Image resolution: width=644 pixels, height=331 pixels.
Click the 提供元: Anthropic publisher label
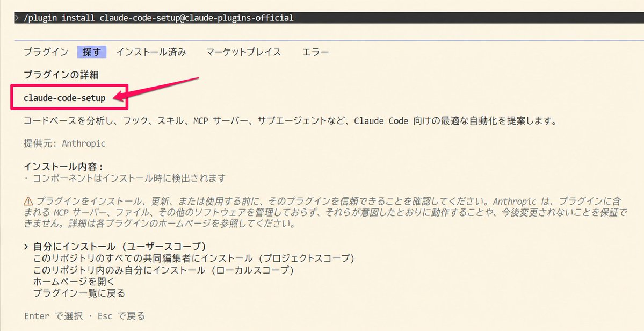[x=64, y=143]
